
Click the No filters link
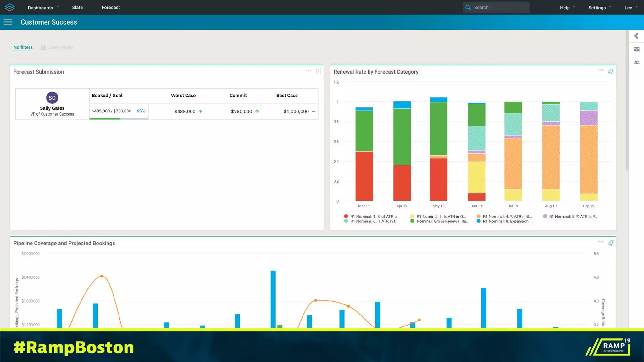(x=23, y=47)
